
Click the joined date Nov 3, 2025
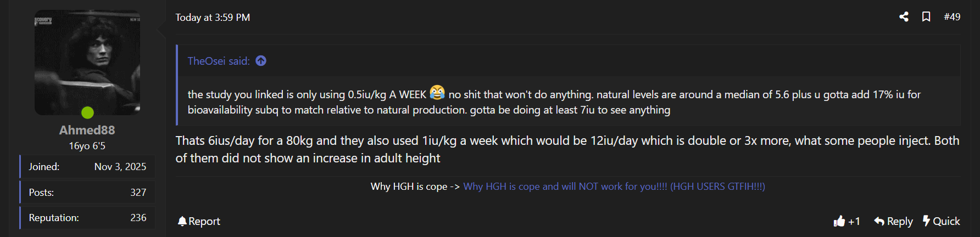coord(120,167)
